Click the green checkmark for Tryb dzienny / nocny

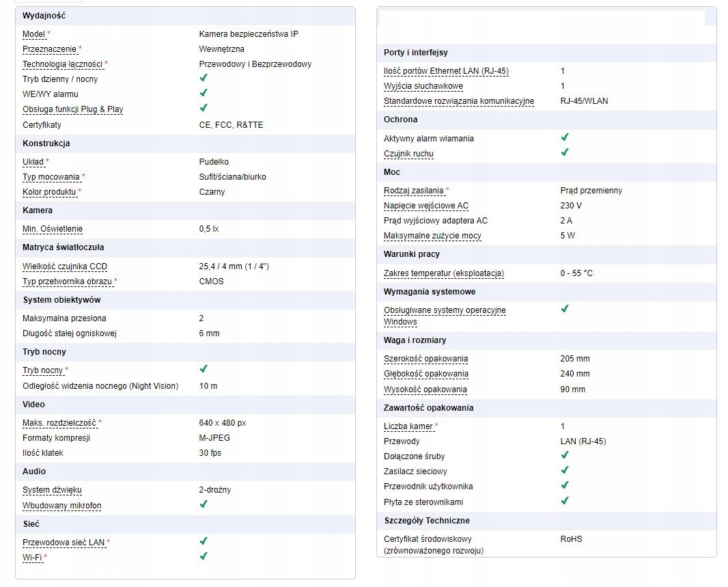203,79
